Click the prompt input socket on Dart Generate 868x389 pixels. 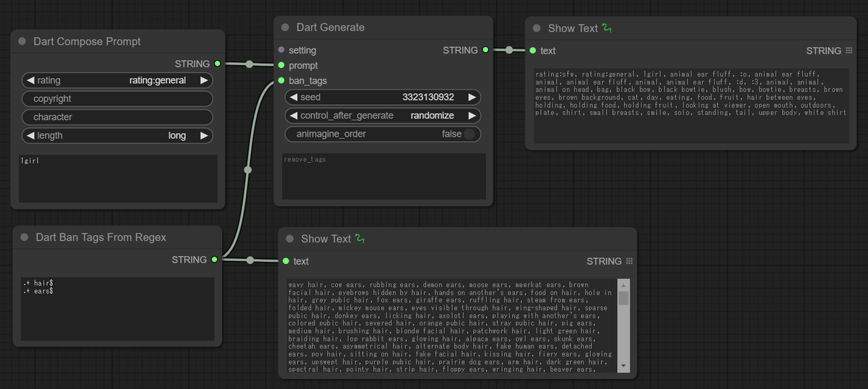click(x=281, y=66)
